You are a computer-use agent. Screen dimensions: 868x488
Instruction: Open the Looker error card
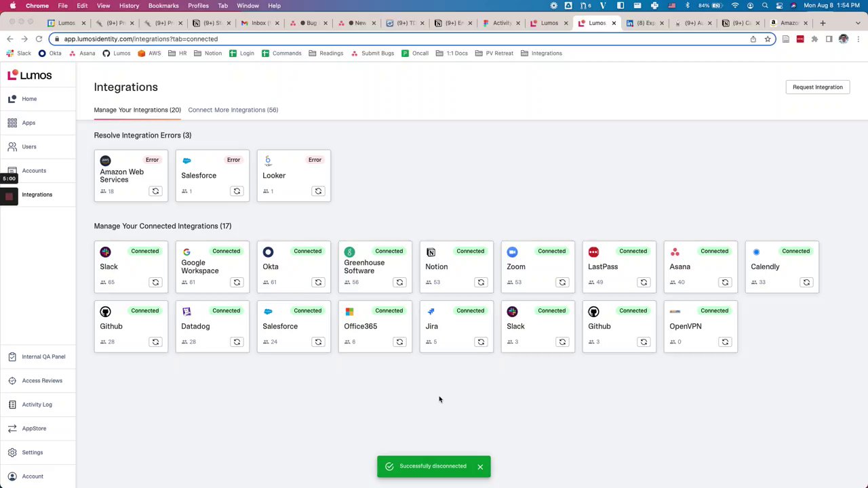(294, 176)
